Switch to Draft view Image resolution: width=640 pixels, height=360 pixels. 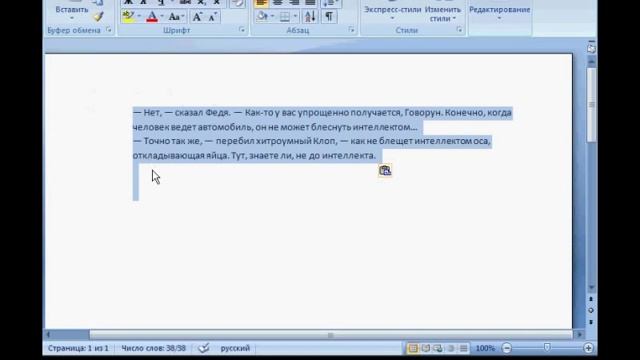click(x=463, y=348)
